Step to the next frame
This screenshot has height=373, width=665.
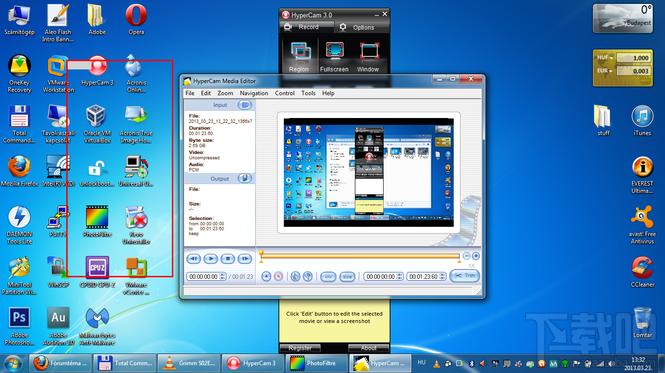point(245,258)
